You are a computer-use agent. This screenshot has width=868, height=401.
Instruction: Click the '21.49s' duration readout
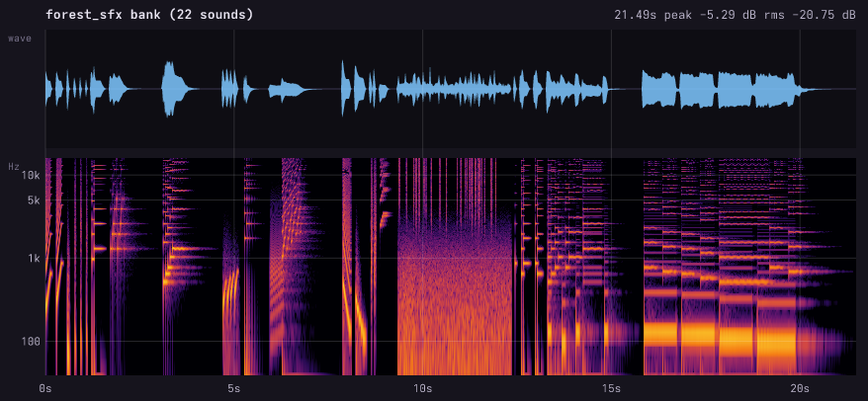(635, 15)
